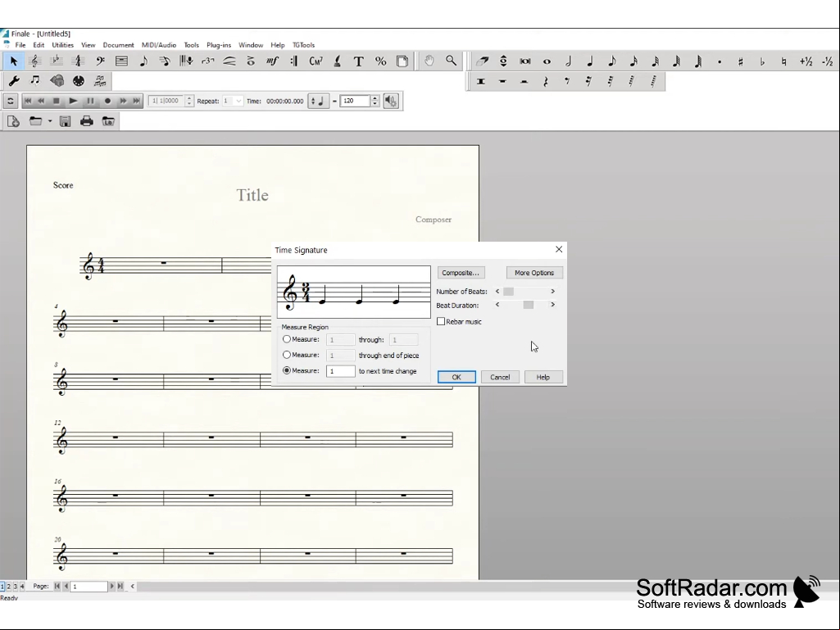Choose the quarter rest in rests palette
840x630 pixels.
point(545,81)
